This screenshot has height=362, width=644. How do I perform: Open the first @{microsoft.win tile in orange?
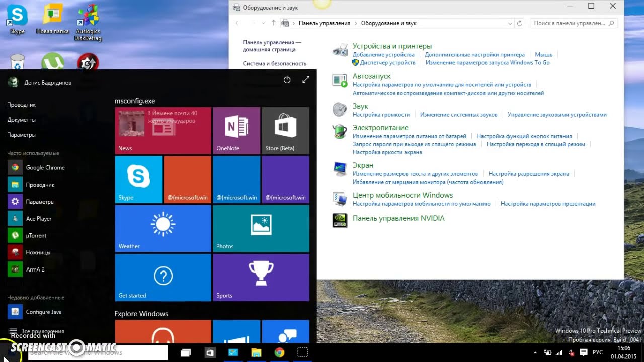click(x=188, y=179)
